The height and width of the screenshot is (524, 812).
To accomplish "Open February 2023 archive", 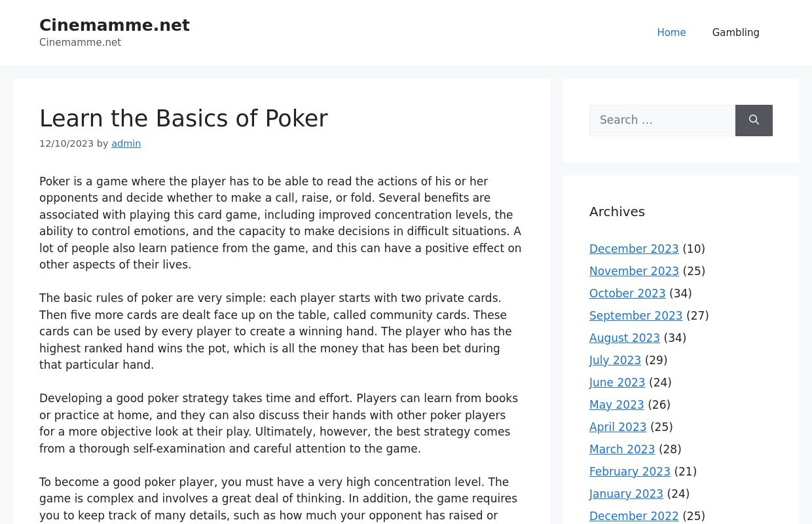I will (630, 472).
